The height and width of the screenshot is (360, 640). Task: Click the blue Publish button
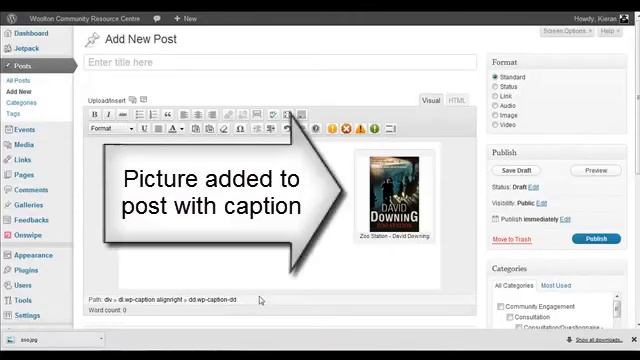coord(596,239)
